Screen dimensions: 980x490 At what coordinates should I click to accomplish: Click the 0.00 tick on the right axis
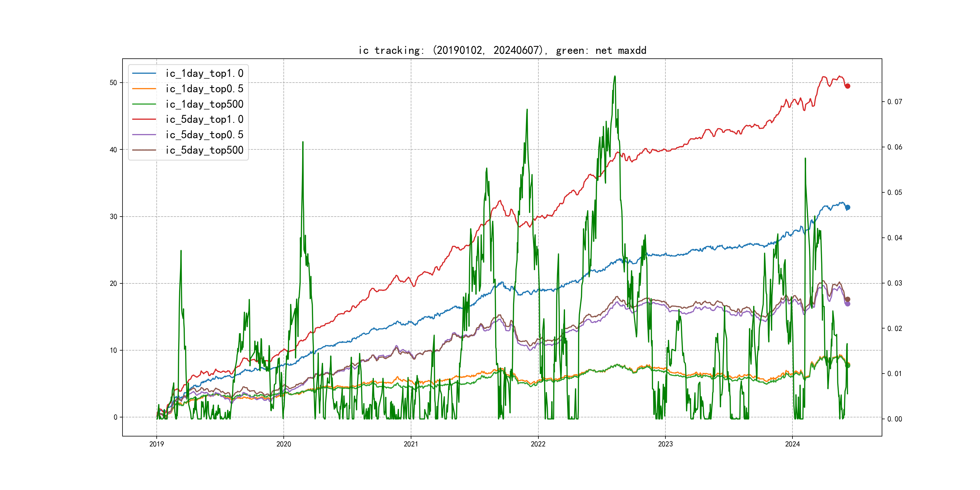(x=894, y=419)
